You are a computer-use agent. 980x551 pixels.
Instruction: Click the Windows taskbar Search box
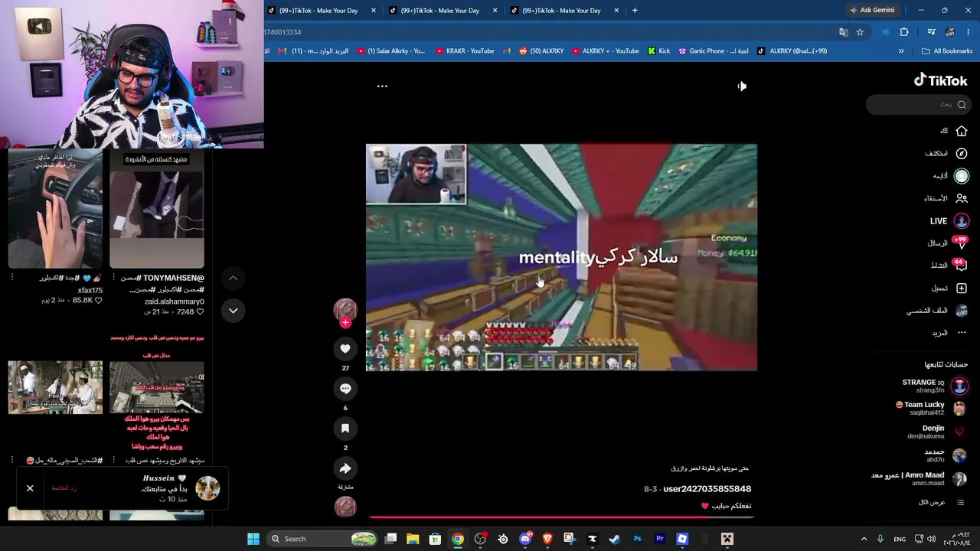click(322, 539)
